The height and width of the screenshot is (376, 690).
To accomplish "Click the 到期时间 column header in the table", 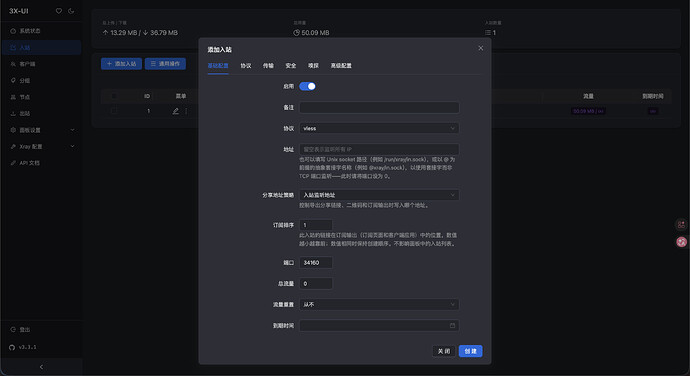I will [653, 96].
